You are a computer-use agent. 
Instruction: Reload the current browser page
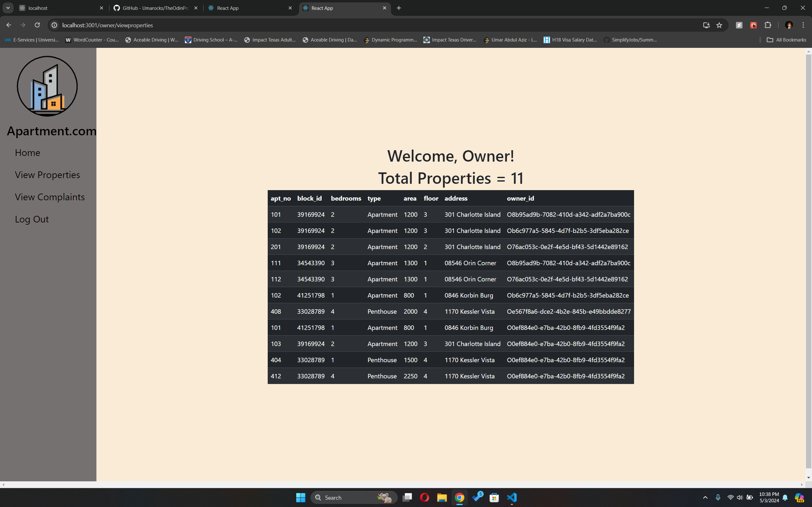(37, 25)
